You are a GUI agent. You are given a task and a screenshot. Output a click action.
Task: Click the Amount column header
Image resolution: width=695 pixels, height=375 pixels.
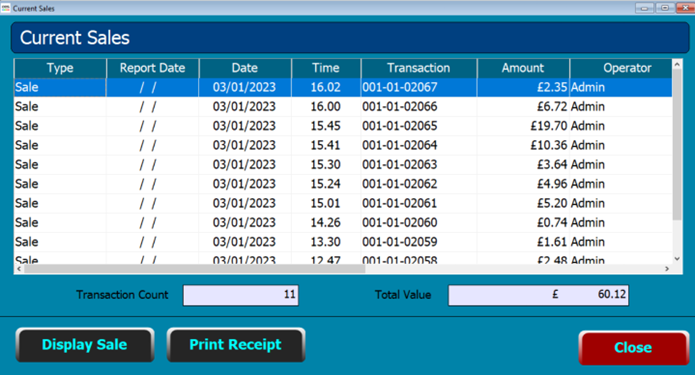(x=523, y=68)
